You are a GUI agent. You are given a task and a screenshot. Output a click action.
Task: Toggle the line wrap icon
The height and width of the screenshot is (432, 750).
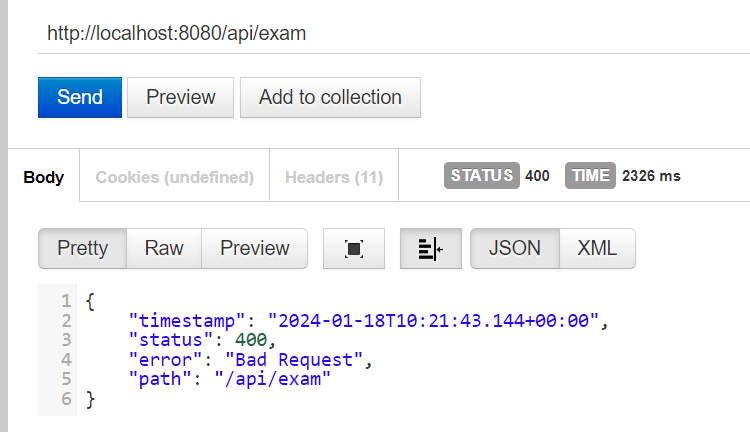click(x=430, y=249)
